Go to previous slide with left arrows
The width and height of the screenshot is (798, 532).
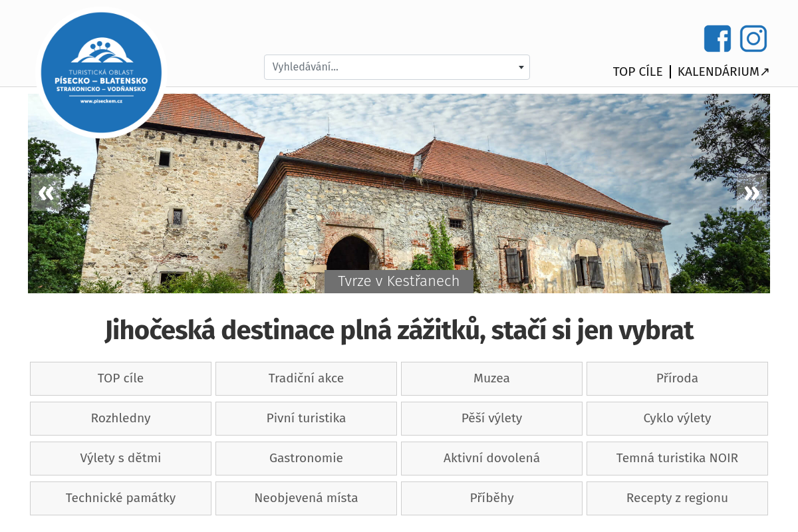46,193
